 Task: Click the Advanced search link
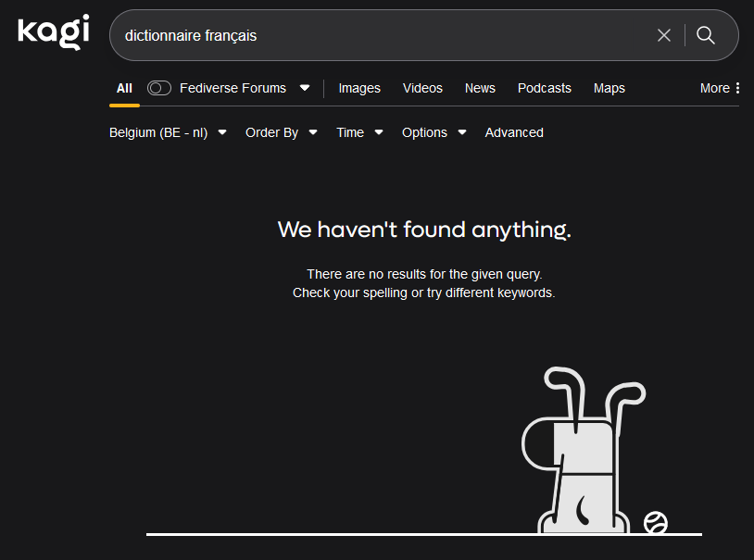click(x=514, y=132)
